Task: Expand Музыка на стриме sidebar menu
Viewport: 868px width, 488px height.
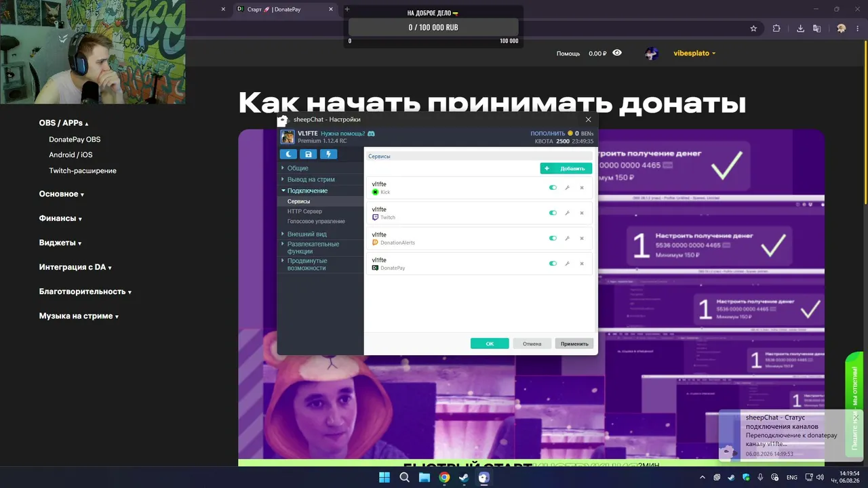Action: (79, 316)
